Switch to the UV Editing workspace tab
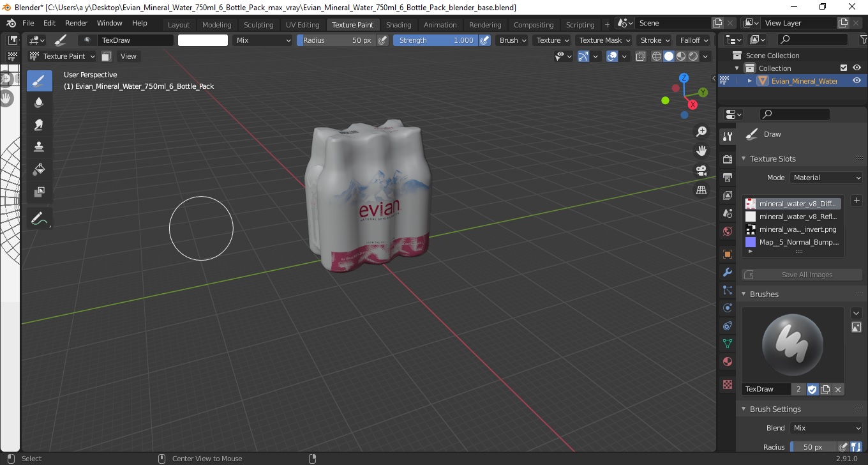 tap(303, 25)
